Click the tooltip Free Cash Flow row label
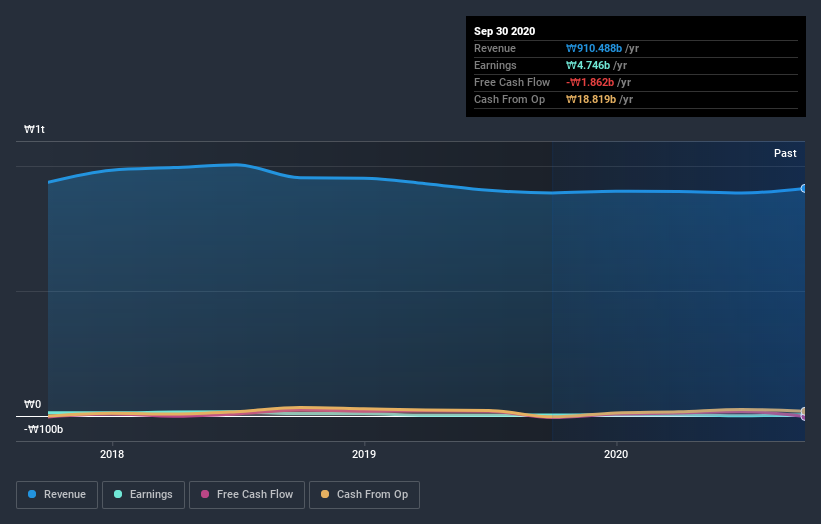This screenshot has height=524, width=821. click(512, 82)
